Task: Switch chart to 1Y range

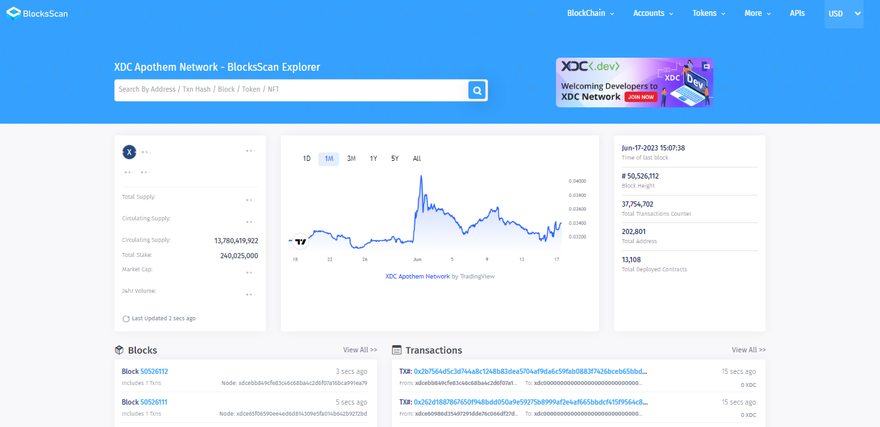Action: pyautogui.click(x=373, y=159)
